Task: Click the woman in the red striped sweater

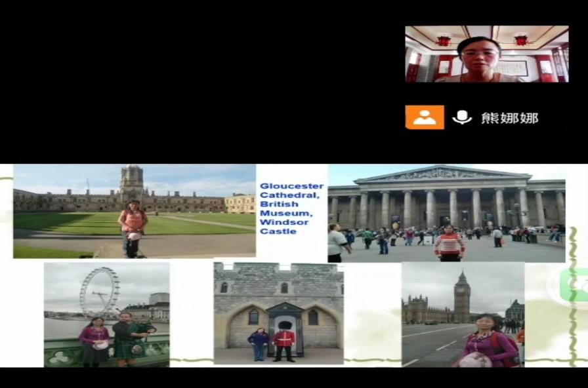Action: (x=450, y=243)
